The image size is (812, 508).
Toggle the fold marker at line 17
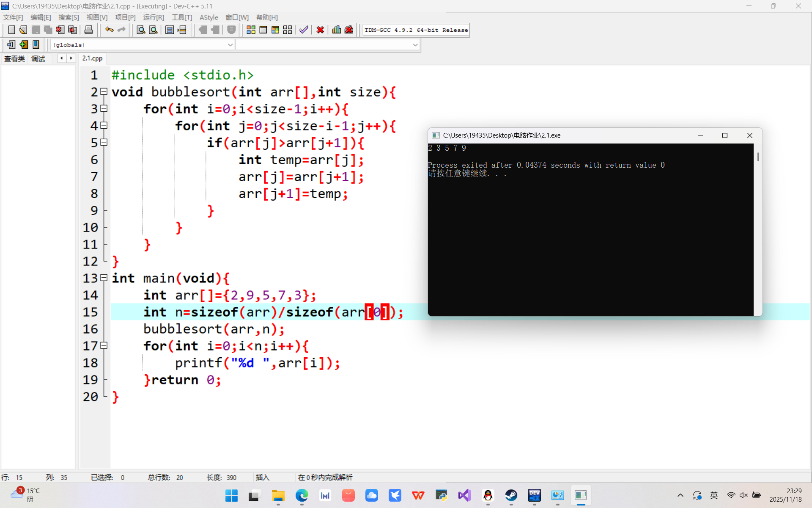click(104, 345)
